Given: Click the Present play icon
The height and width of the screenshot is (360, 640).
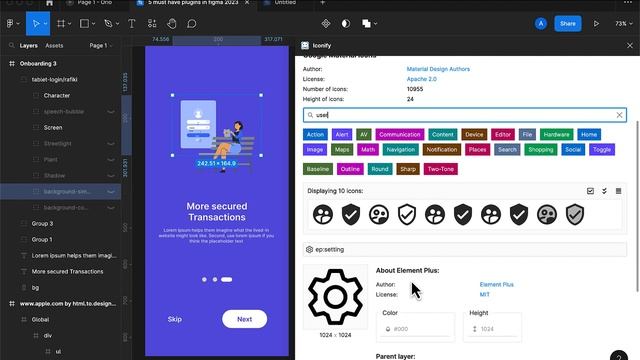Looking at the screenshot, I should click(x=596, y=24).
